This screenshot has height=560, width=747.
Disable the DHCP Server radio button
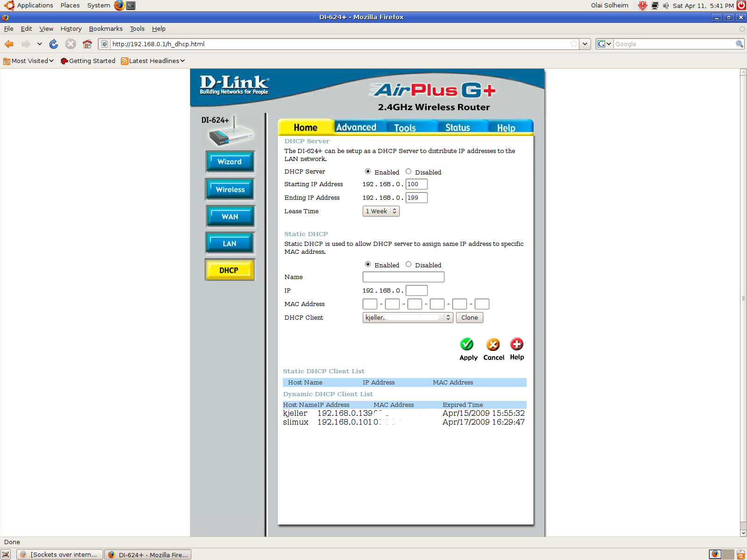(409, 172)
